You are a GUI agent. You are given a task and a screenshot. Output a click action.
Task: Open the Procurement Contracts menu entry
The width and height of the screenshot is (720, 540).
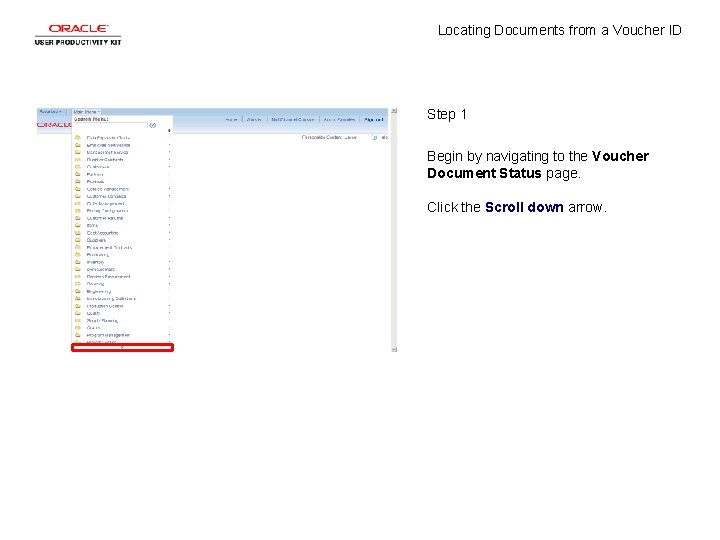coord(109,248)
